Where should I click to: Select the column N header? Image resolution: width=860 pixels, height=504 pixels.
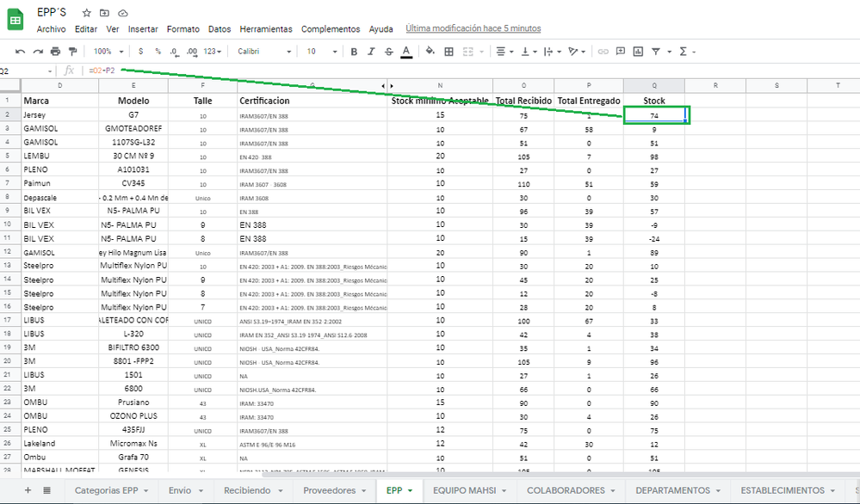tap(440, 85)
